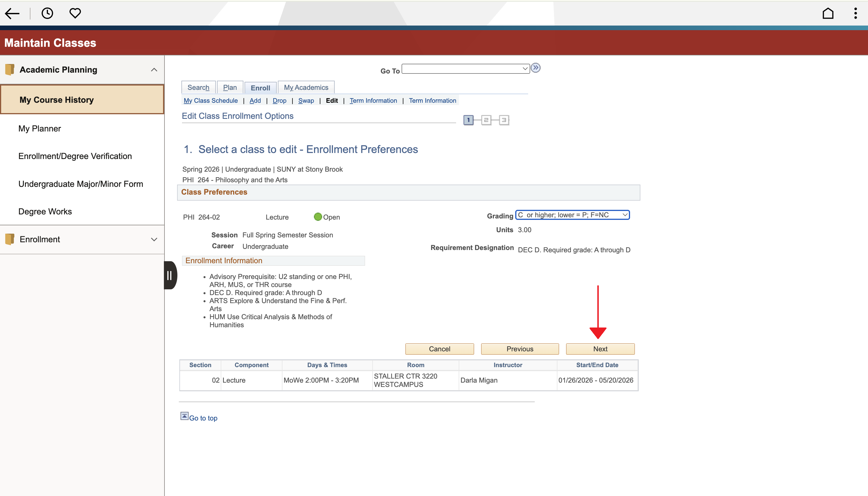This screenshot has width=868, height=496.
Task: Click the Component column header
Action: click(x=251, y=365)
